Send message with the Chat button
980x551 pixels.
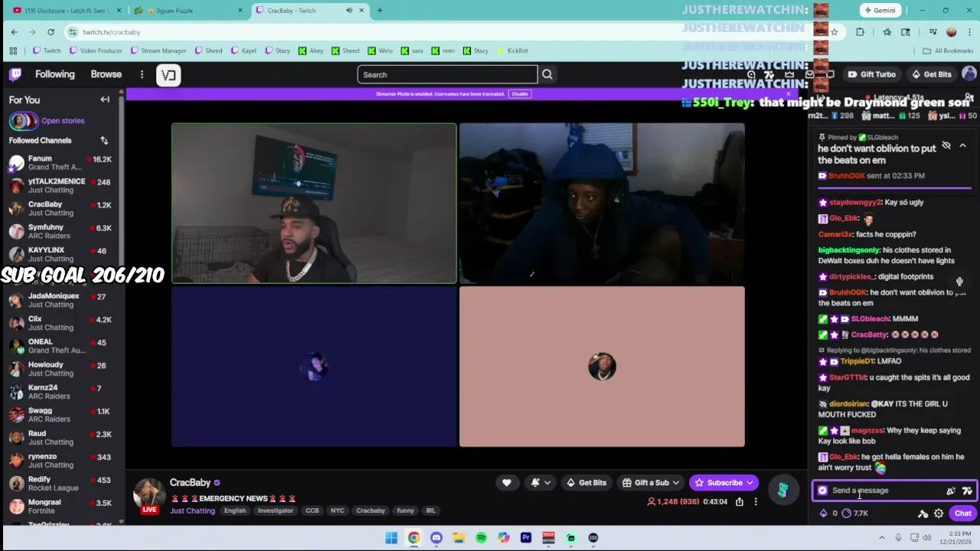point(962,514)
